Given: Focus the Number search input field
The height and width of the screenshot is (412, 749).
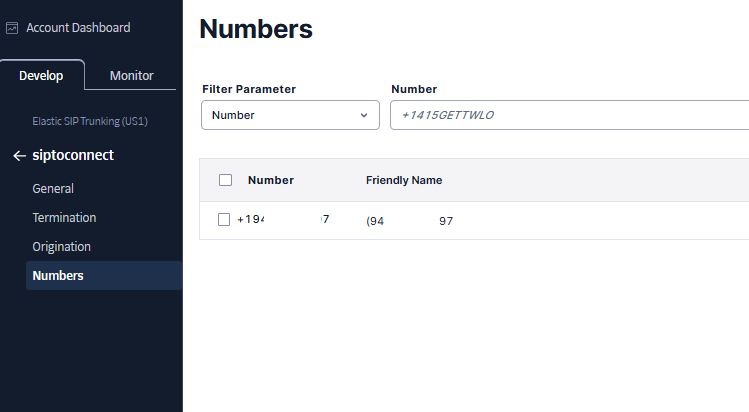Looking at the screenshot, I should point(569,115).
